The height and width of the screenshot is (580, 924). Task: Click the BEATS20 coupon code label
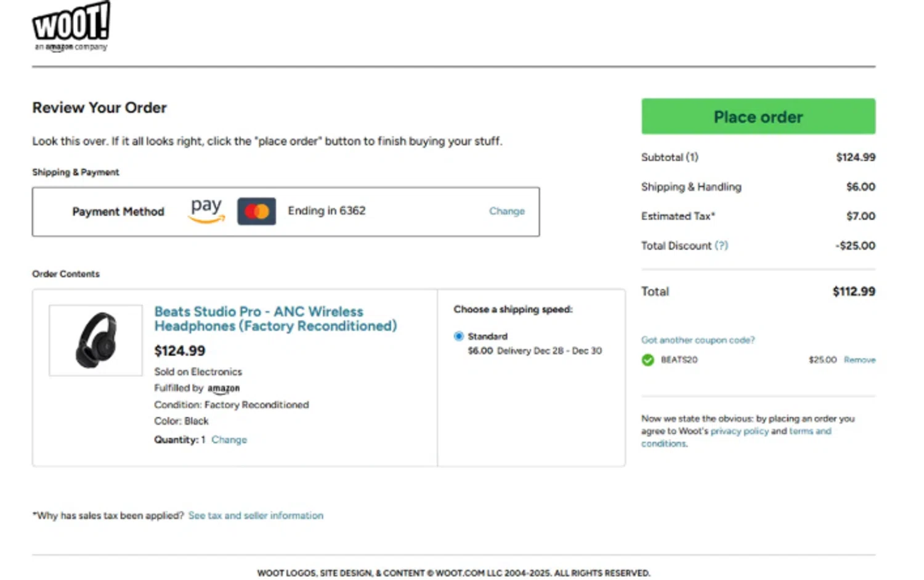(x=679, y=360)
